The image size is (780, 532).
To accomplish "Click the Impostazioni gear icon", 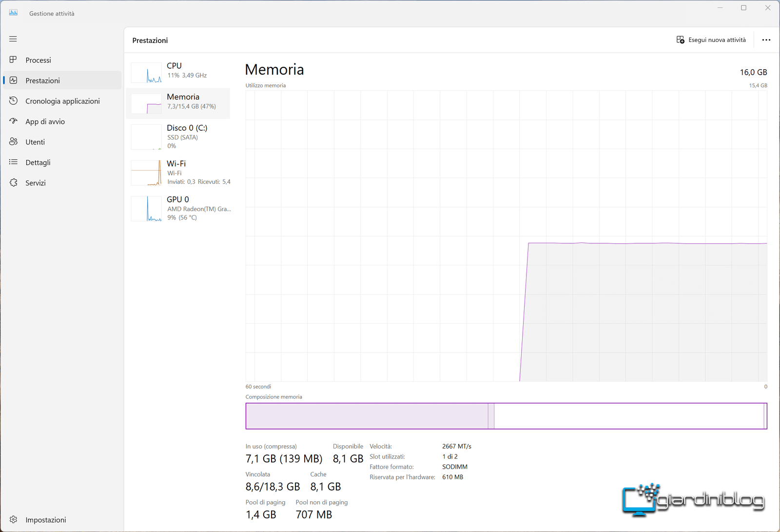I will pos(13,519).
